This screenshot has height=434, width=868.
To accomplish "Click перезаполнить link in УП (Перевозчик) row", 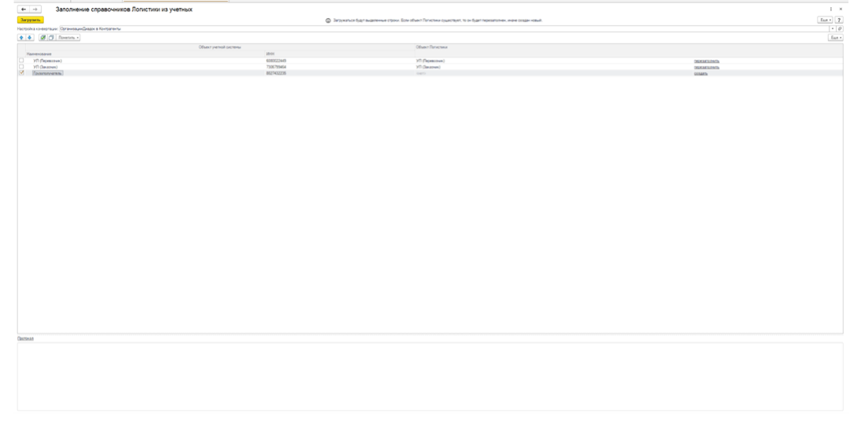I will click(706, 60).
